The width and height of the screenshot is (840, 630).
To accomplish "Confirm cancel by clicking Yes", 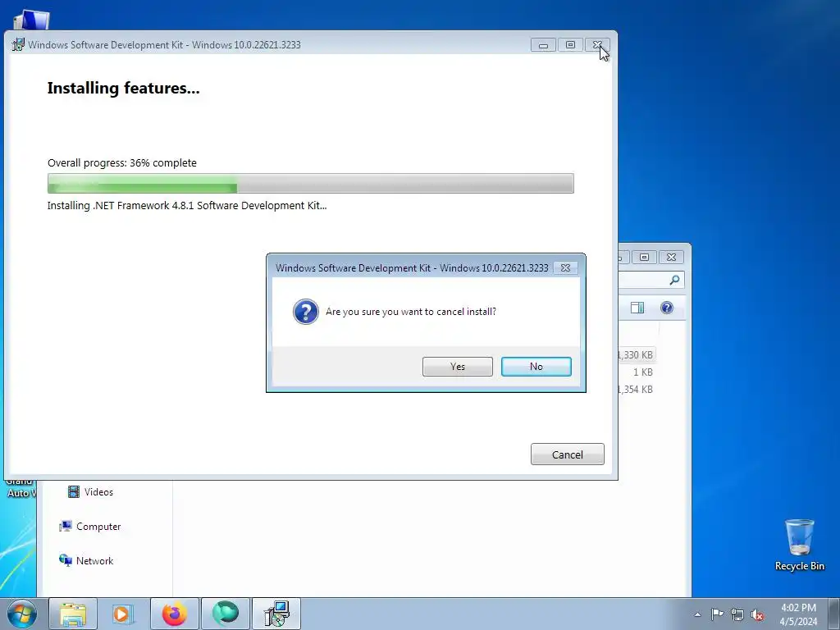I will [457, 367].
